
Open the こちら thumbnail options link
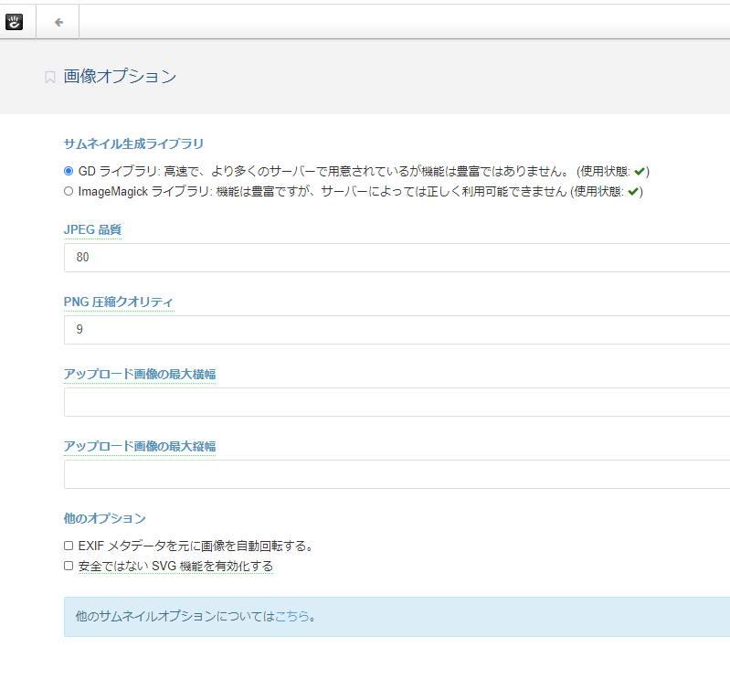291,616
